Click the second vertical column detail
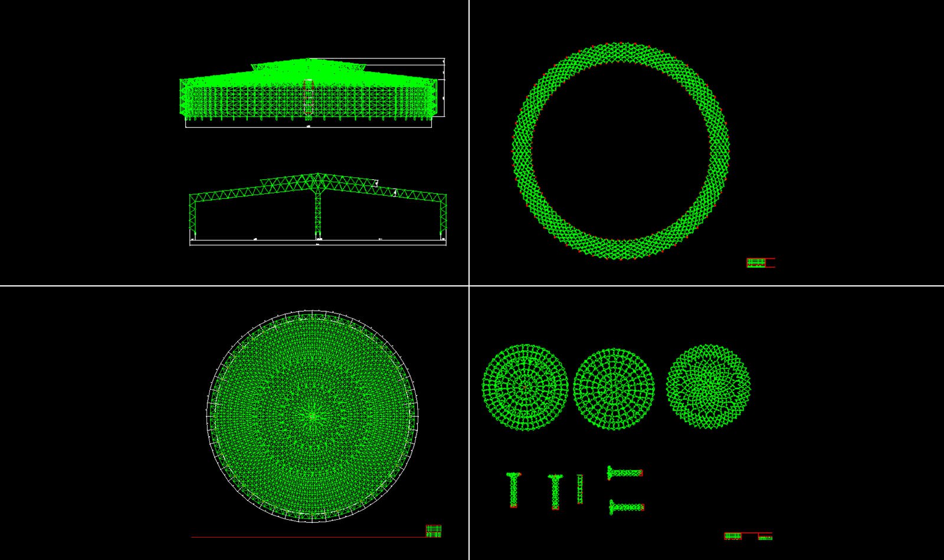This screenshot has height=560, width=944. (555, 491)
